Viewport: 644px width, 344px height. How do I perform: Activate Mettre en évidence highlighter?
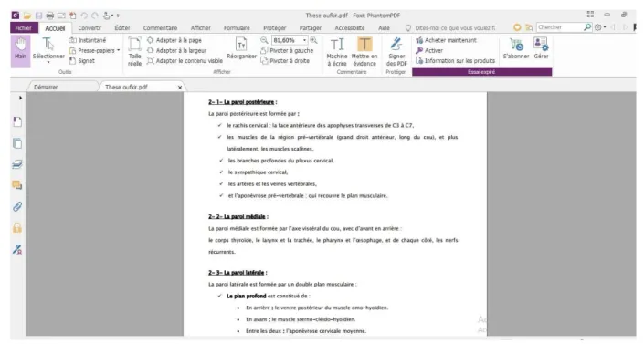coord(364,52)
